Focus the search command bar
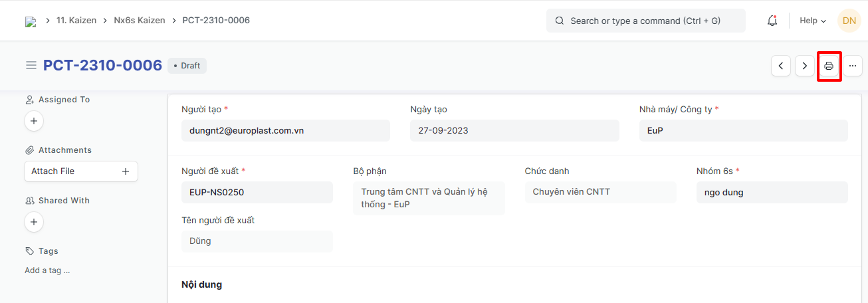The image size is (868, 303). (x=645, y=21)
